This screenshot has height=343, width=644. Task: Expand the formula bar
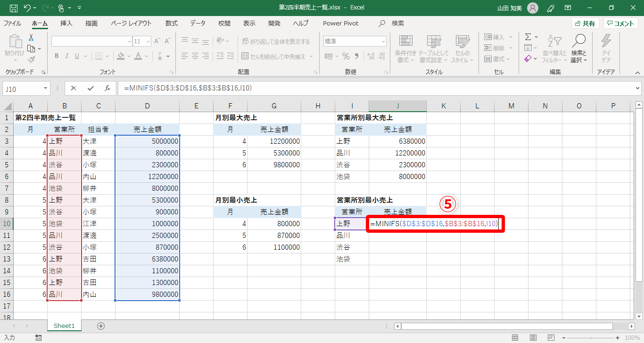pyautogui.click(x=638, y=88)
